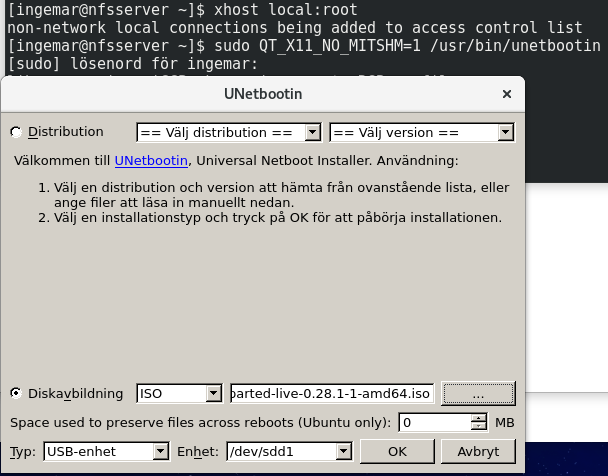Image resolution: width=608 pixels, height=476 pixels.
Task: Select the Distribution radio button
Action: coord(16,132)
